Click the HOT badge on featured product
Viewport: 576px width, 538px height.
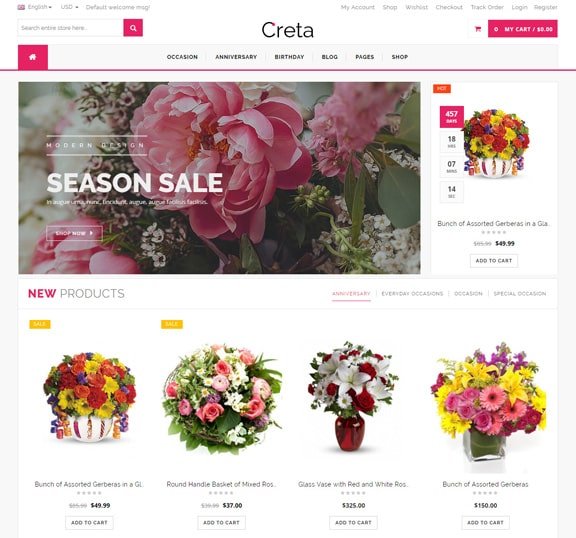[x=442, y=89]
